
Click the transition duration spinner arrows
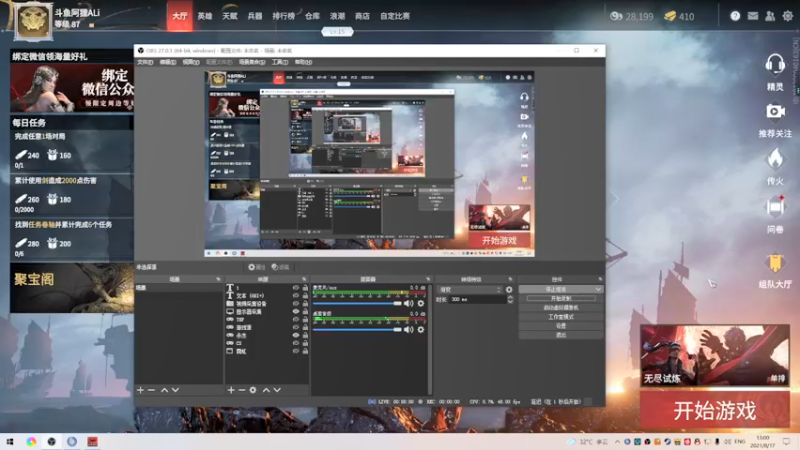click(x=510, y=299)
